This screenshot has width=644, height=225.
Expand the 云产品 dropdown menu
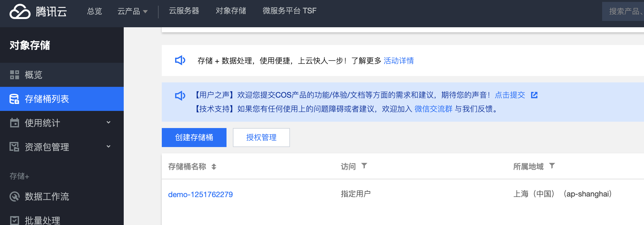[132, 11]
